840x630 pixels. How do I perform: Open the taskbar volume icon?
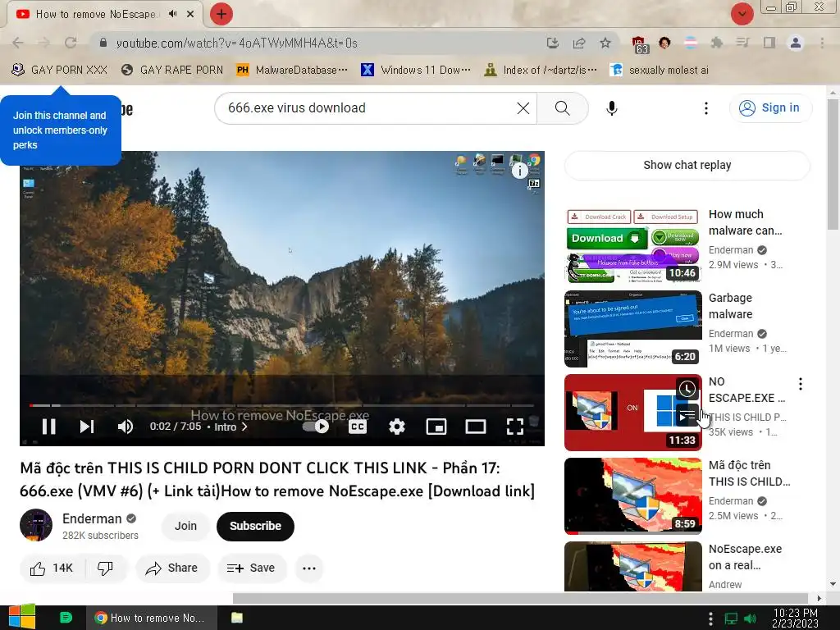750,619
